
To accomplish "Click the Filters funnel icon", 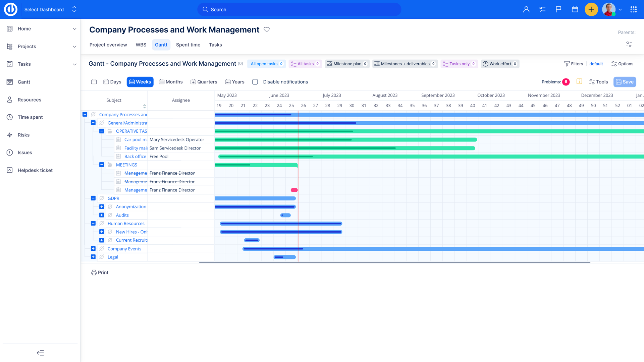I will pyautogui.click(x=567, y=64).
